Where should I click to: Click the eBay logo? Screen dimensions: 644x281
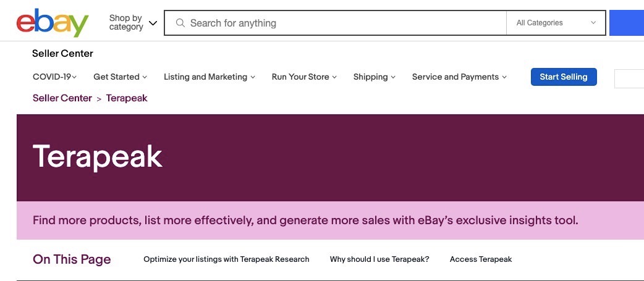click(x=52, y=23)
